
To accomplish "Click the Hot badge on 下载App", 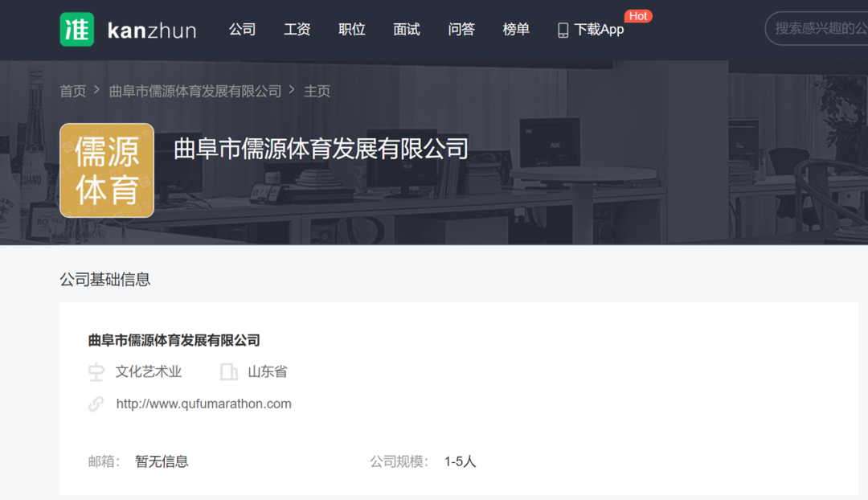I will (x=638, y=15).
